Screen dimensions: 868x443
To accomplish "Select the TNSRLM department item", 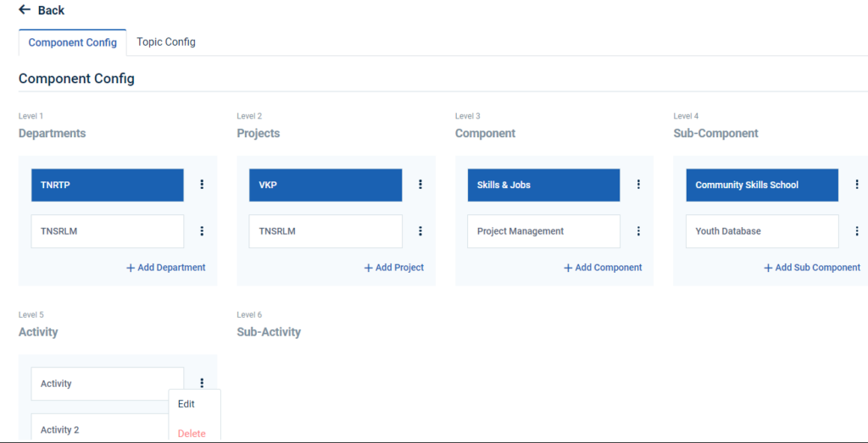I will click(x=107, y=231).
